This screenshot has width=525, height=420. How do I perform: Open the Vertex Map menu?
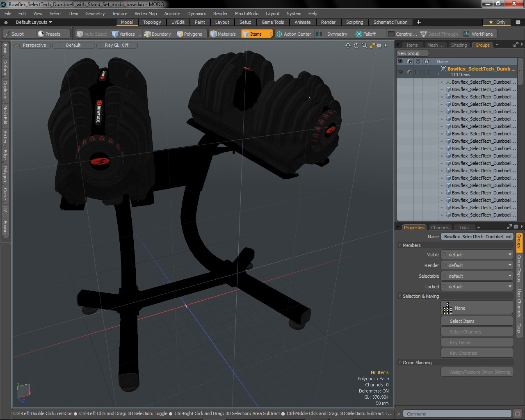pyautogui.click(x=146, y=14)
